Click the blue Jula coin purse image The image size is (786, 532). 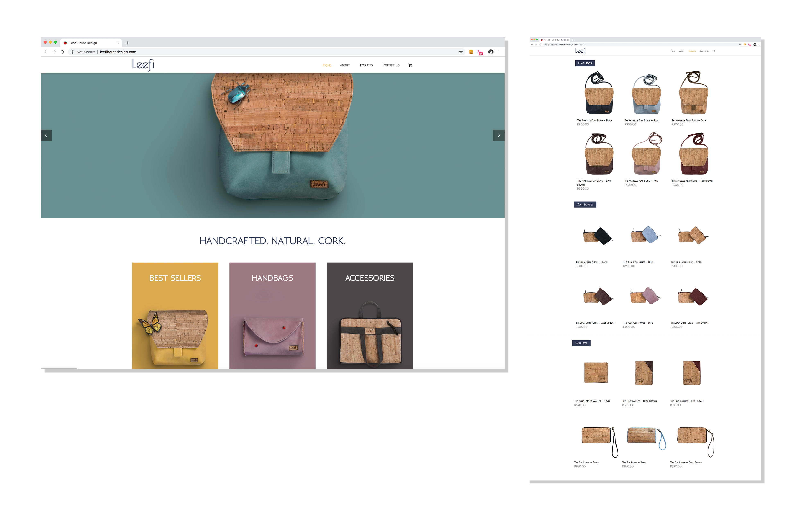pos(645,235)
